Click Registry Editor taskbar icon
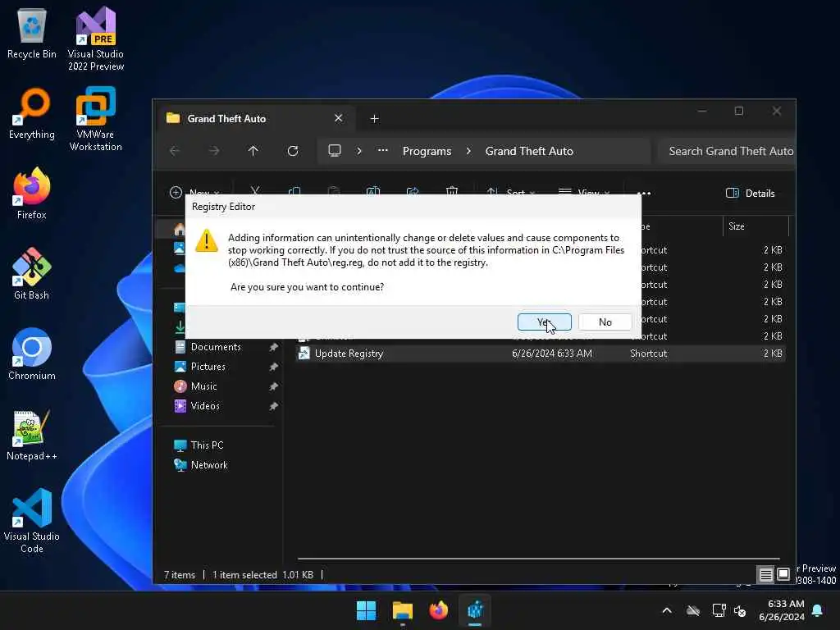 [475, 610]
